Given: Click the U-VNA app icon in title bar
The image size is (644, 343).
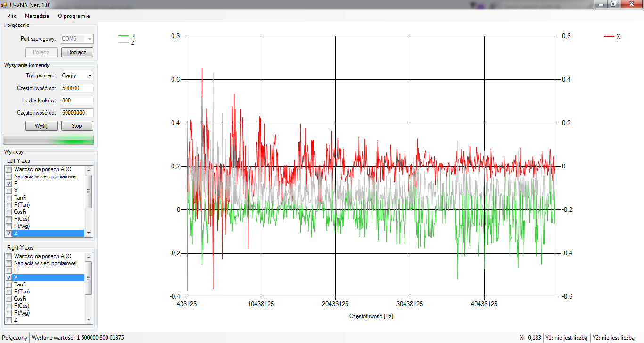Looking at the screenshot, I should pos(4,5).
